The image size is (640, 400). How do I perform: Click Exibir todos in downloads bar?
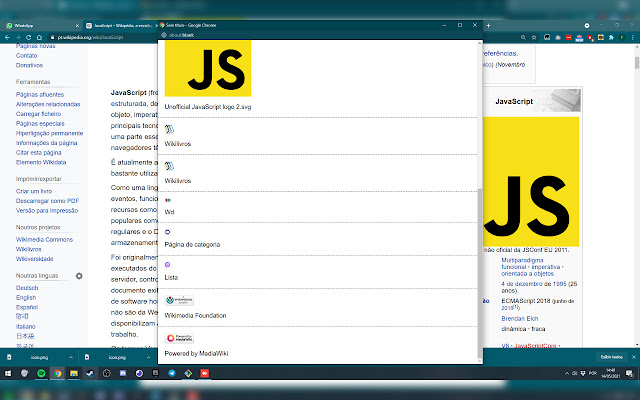click(x=611, y=356)
